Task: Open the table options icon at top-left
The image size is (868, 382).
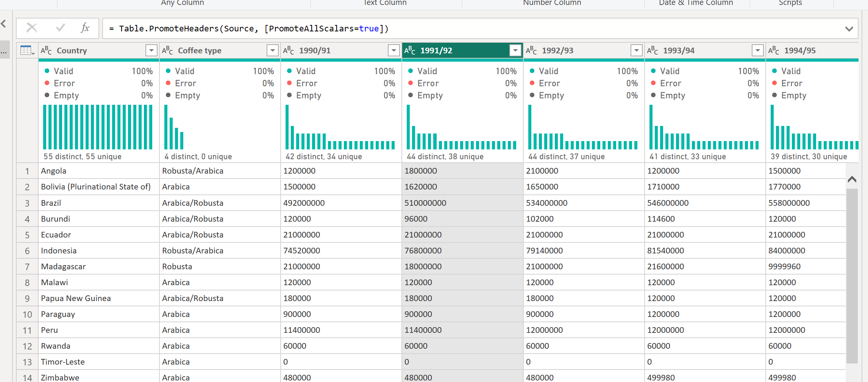Action: click(27, 50)
